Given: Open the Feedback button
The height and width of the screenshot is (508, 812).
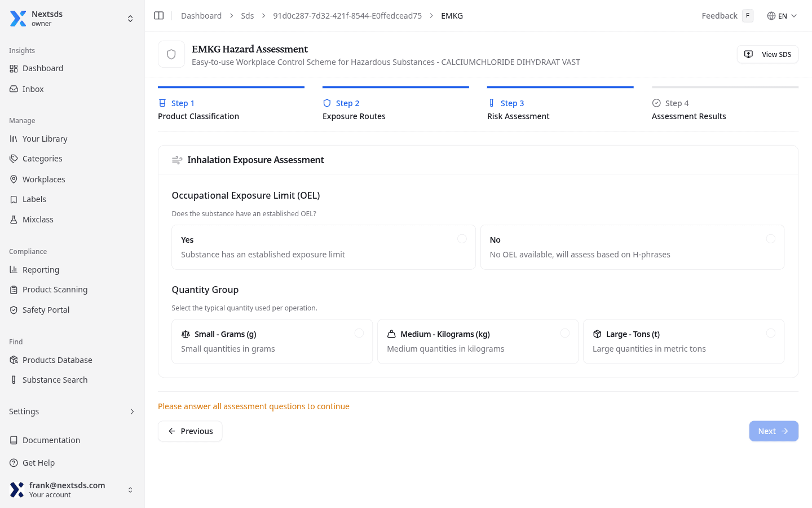Looking at the screenshot, I should 727,16.
